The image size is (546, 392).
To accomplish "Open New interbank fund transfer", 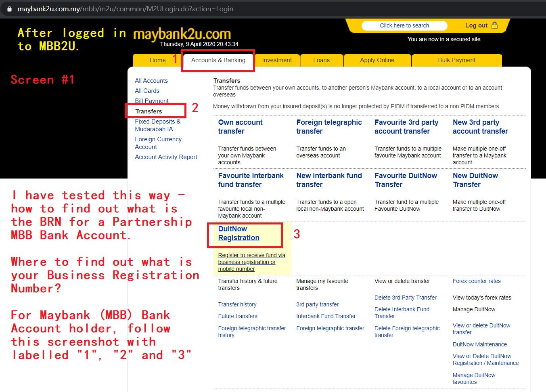I will point(329,180).
